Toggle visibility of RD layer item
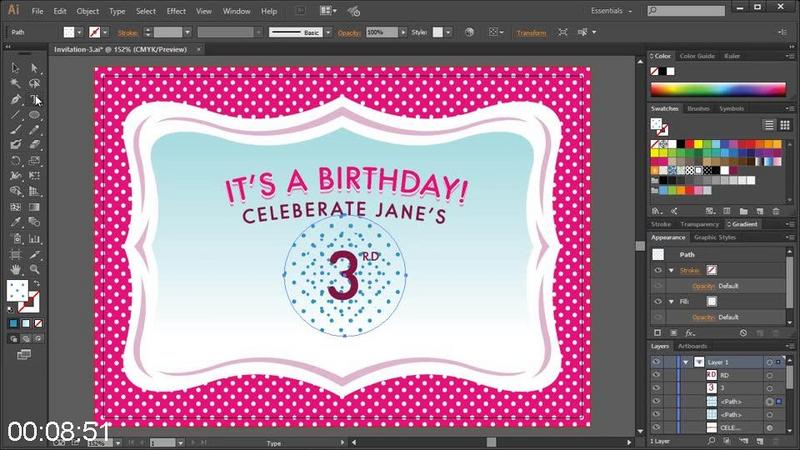800x450 pixels. pyautogui.click(x=656, y=375)
